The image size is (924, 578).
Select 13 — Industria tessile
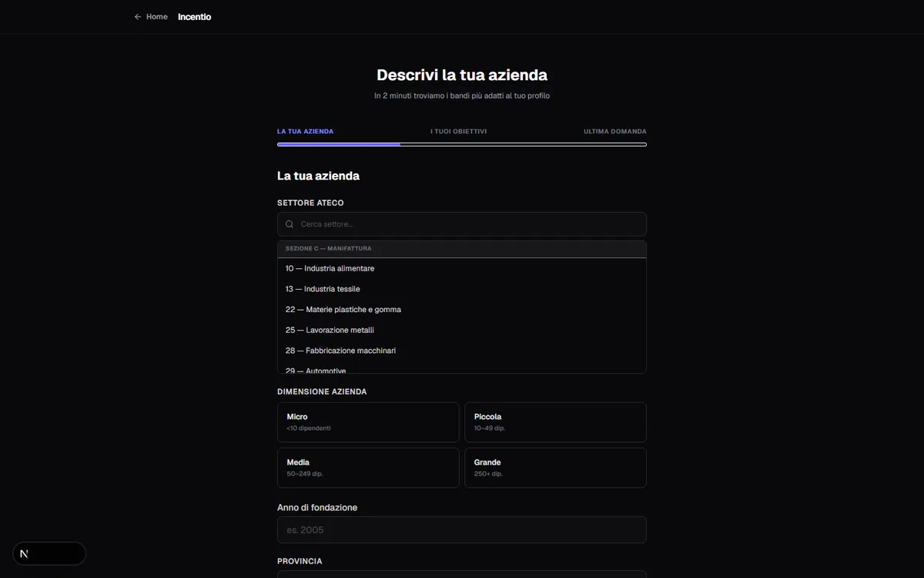click(x=462, y=289)
